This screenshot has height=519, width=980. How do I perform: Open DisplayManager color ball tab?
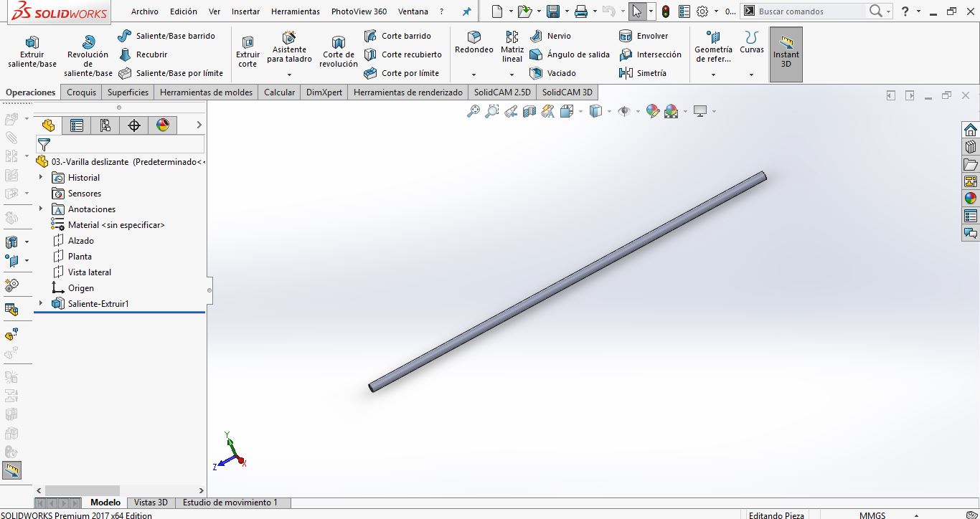click(163, 125)
